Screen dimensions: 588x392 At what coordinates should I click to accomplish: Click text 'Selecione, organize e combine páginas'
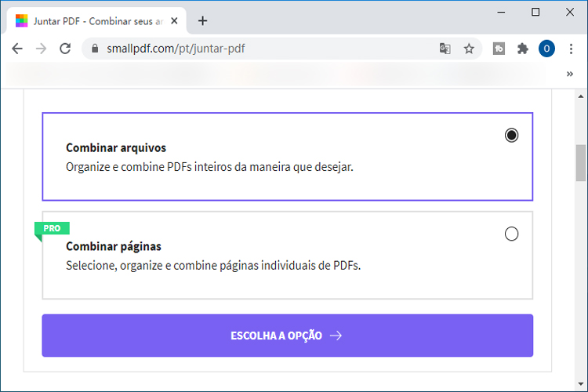[162, 266]
